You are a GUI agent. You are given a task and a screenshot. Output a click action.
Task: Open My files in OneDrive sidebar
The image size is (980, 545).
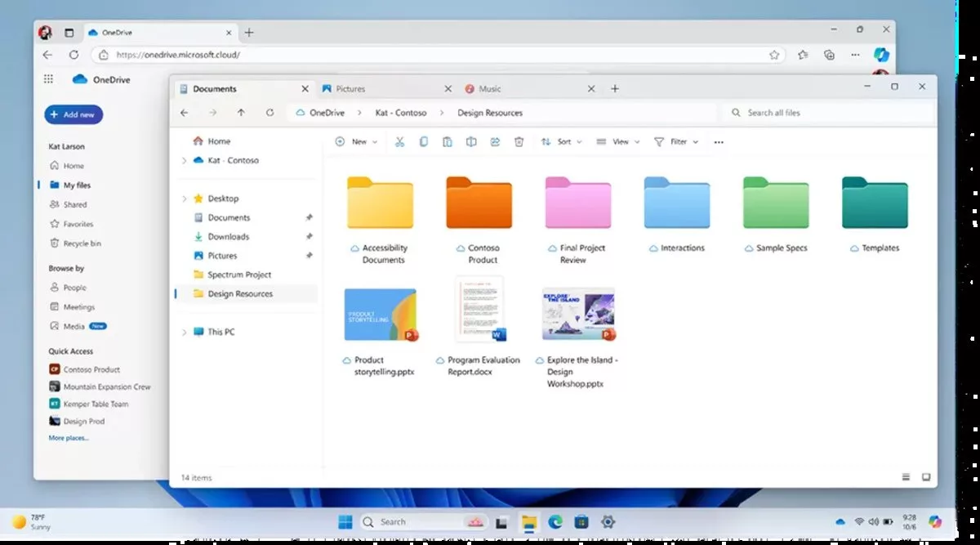[70, 185]
